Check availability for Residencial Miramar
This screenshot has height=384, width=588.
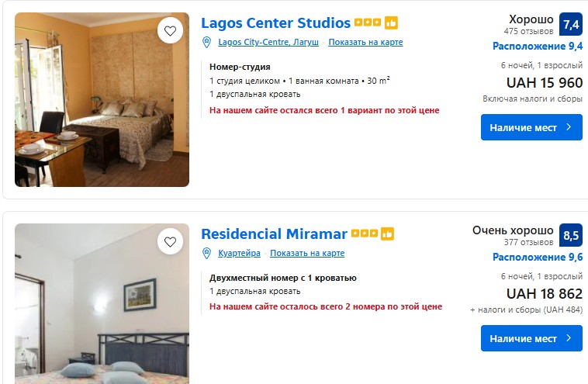(531, 338)
